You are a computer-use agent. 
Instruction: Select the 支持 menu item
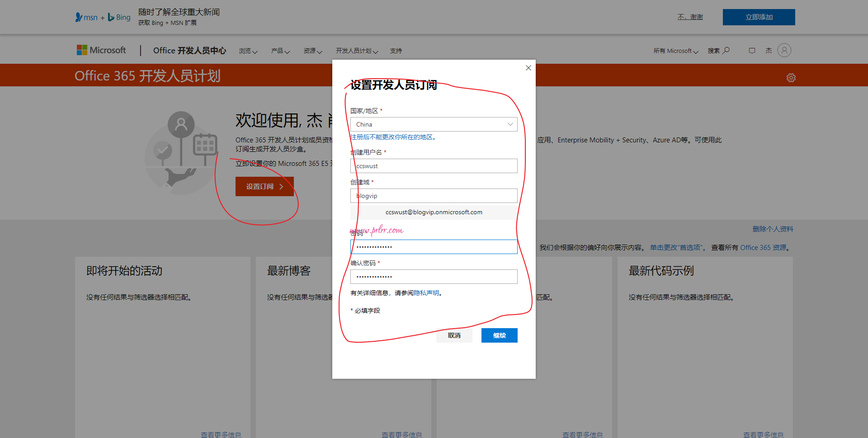(396, 51)
